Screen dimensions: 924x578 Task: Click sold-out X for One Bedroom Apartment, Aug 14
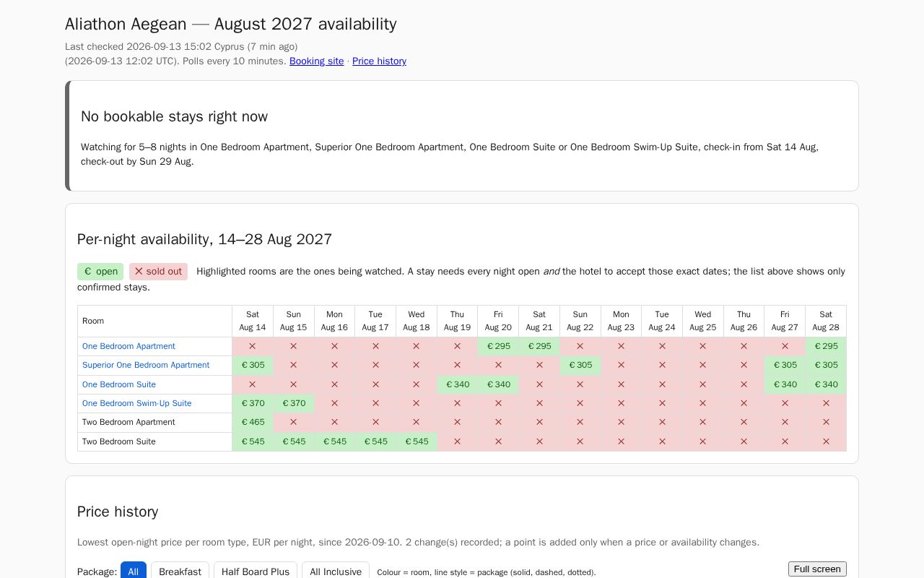253,346
